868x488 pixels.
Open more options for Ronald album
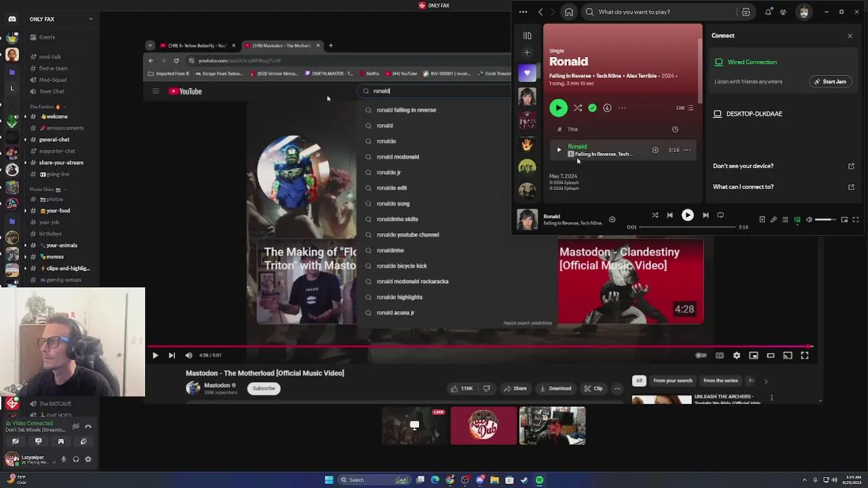(622, 108)
